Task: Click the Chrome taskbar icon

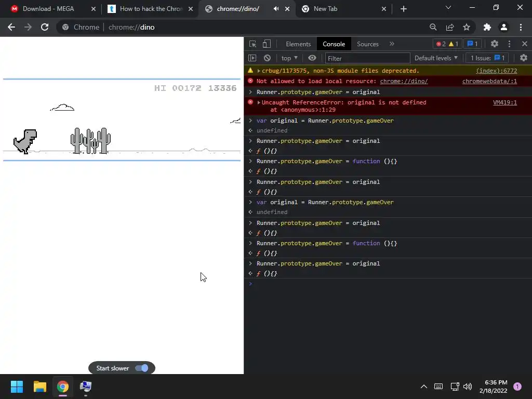Action: pyautogui.click(x=63, y=387)
